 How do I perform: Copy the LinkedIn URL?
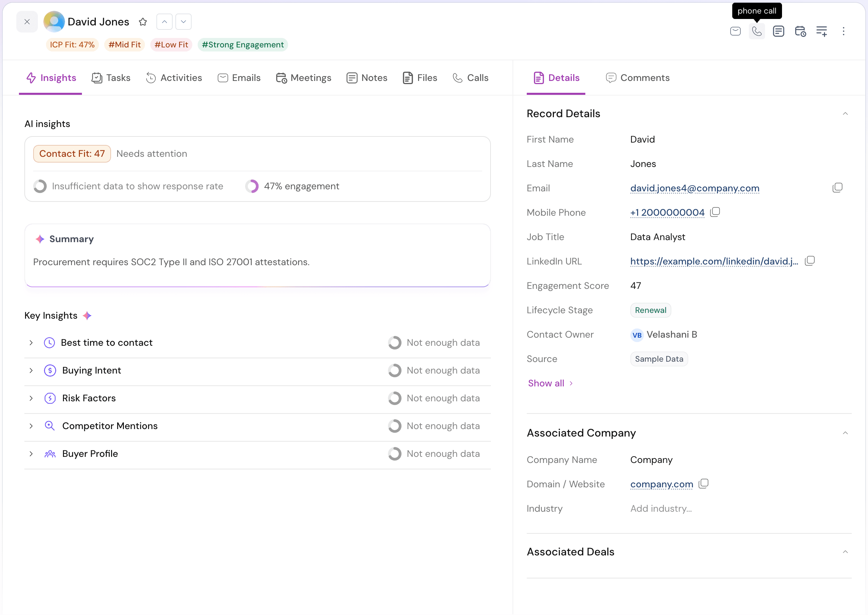pos(809,261)
